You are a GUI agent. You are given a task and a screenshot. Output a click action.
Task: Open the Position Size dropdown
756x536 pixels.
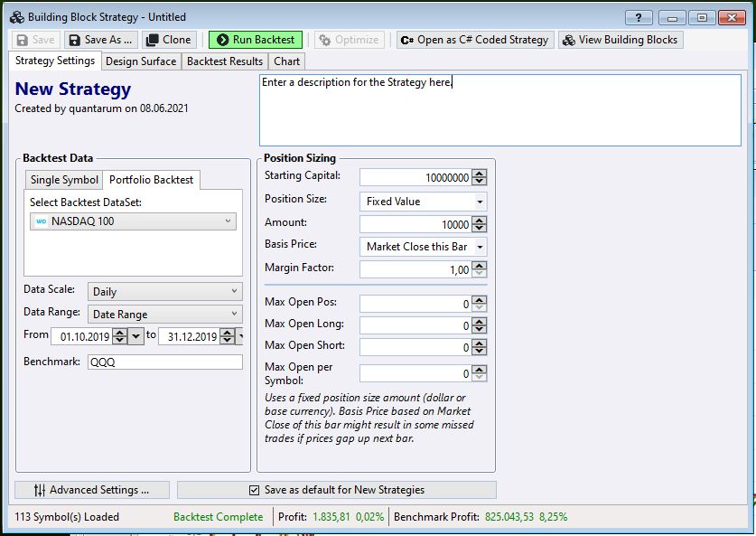tap(480, 201)
